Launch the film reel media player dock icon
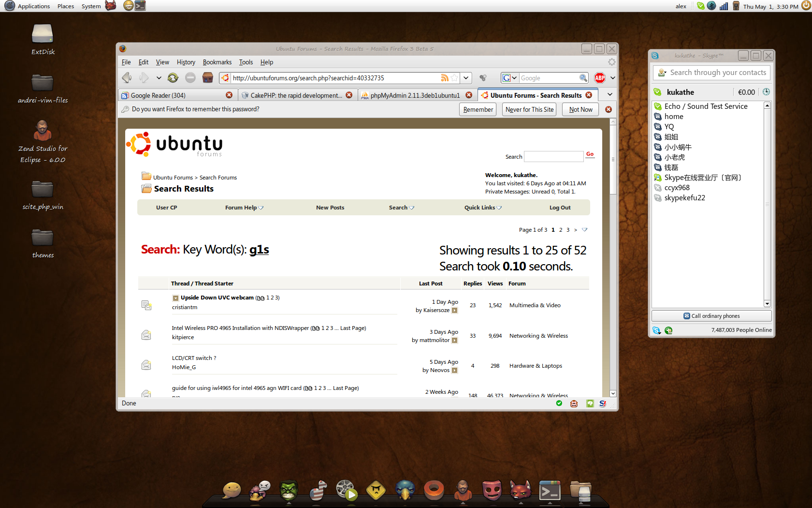Screen dimensions: 812x508 pyautogui.click(x=347, y=490)
